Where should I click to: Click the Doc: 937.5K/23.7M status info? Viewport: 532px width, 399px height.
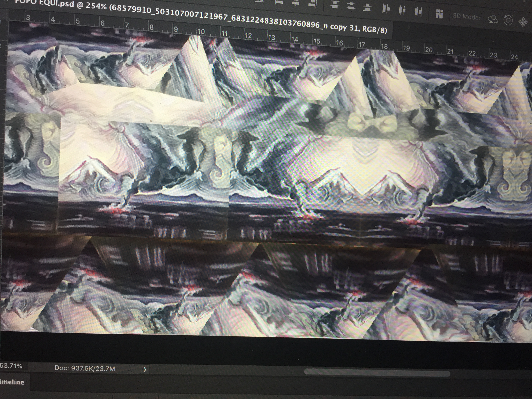point(85,369)
